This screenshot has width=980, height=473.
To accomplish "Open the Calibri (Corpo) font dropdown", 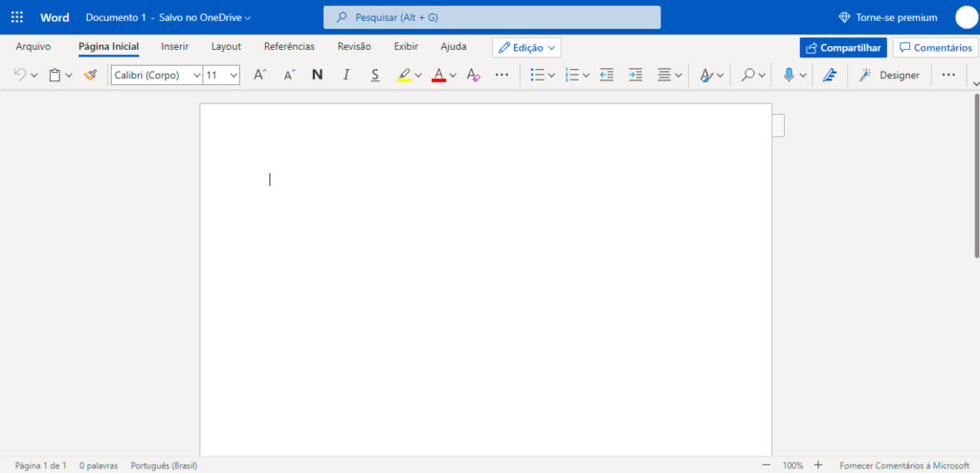I will point(157,75).
